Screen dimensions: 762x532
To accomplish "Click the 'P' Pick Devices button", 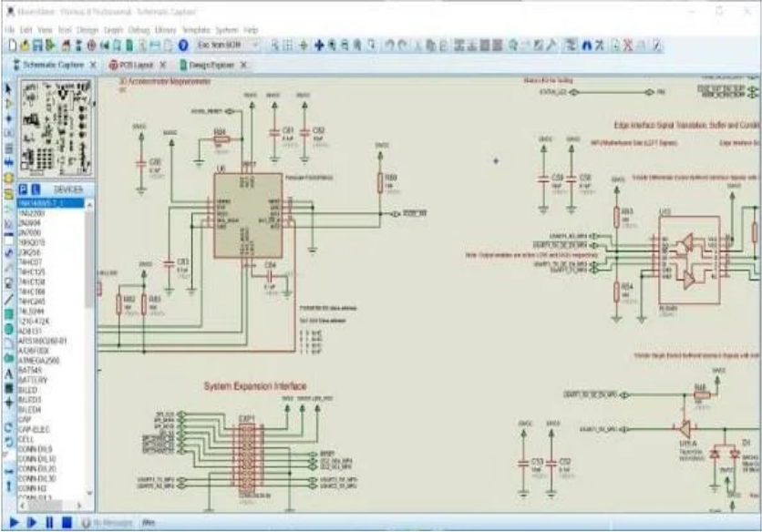I will click(x=23, y=189).
